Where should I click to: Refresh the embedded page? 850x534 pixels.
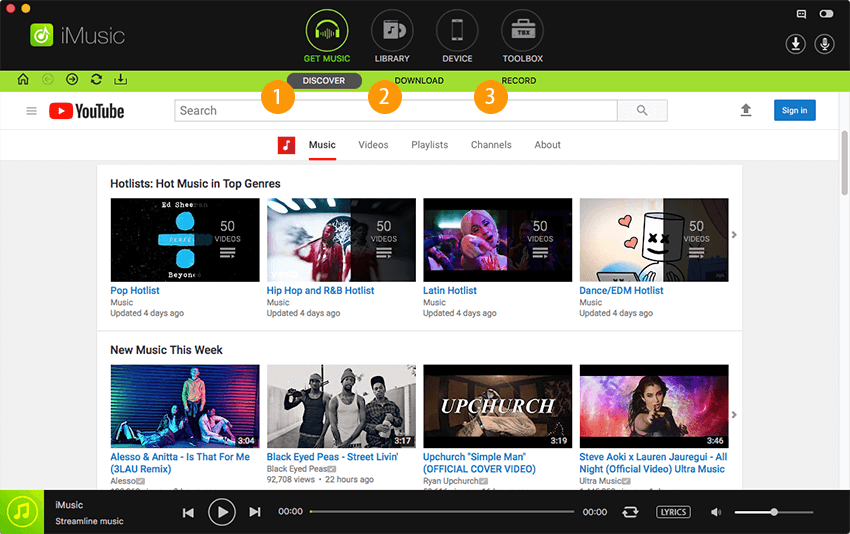[96, 79]
